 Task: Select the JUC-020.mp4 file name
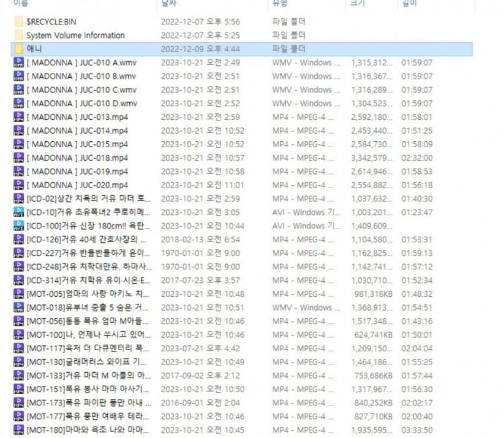click(x=77, y=185)
